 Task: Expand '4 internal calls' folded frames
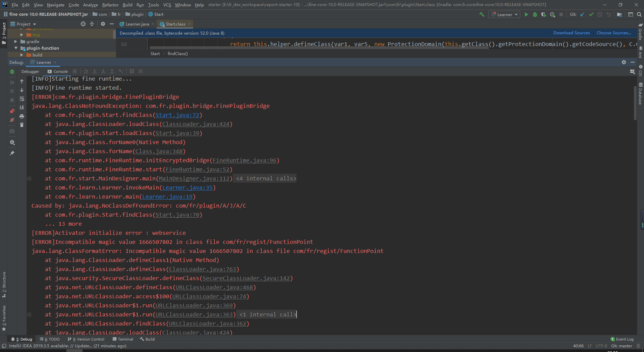pos(266,179)
